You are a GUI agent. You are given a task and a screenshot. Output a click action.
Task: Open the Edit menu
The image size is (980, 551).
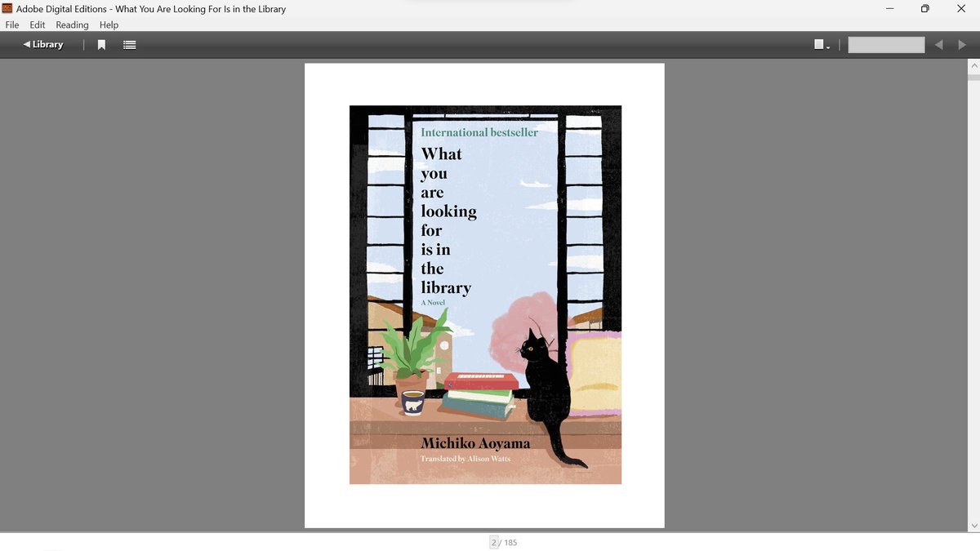[38, 24]
